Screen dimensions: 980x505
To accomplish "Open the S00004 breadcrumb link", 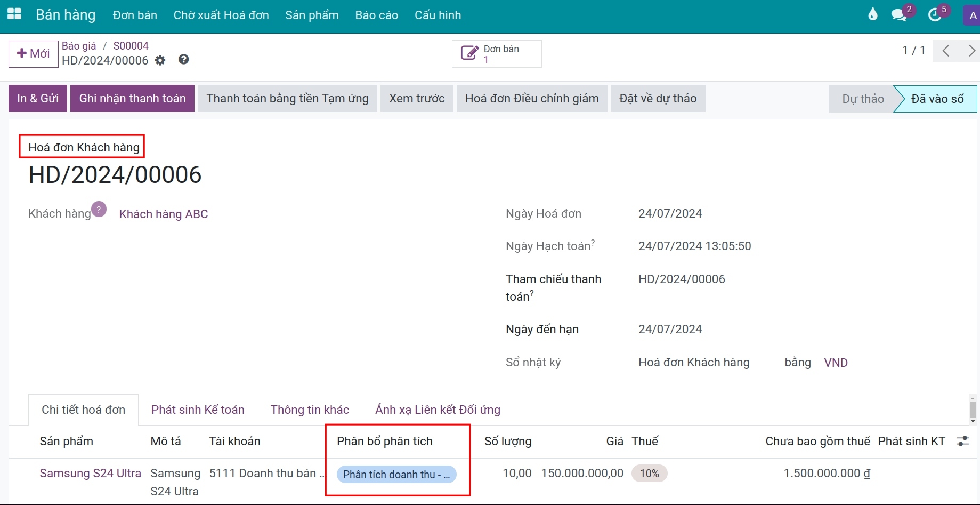I will point(131,46).
